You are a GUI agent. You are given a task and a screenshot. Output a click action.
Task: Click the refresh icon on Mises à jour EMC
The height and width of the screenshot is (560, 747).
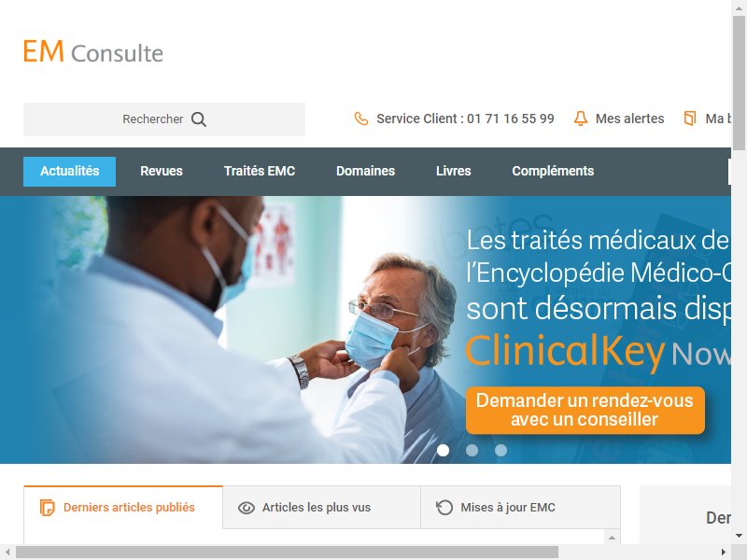click(x=444, y=507)
